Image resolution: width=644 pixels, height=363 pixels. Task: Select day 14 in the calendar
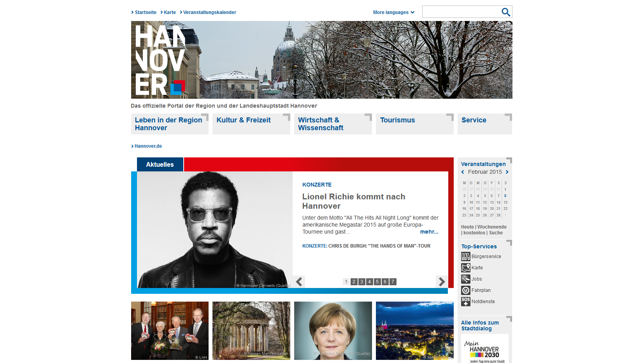click(498, 202)
